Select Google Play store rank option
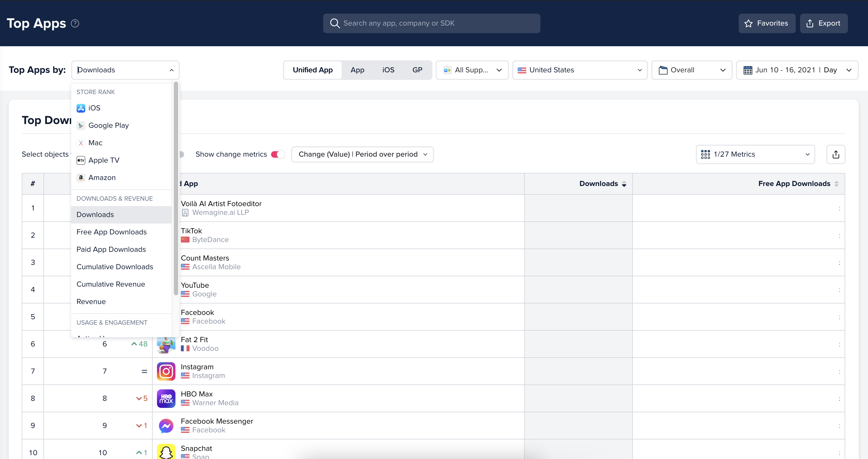The image size is (868, 459). coord(108,125)
